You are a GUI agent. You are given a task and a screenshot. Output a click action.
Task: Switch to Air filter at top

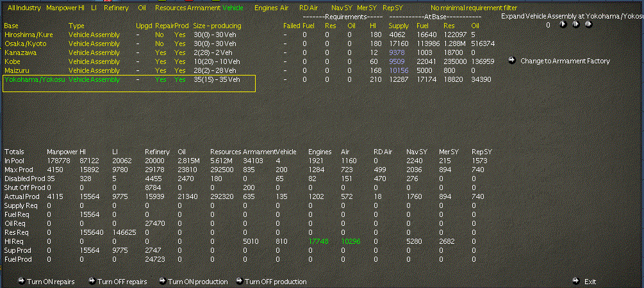point(284,8)
